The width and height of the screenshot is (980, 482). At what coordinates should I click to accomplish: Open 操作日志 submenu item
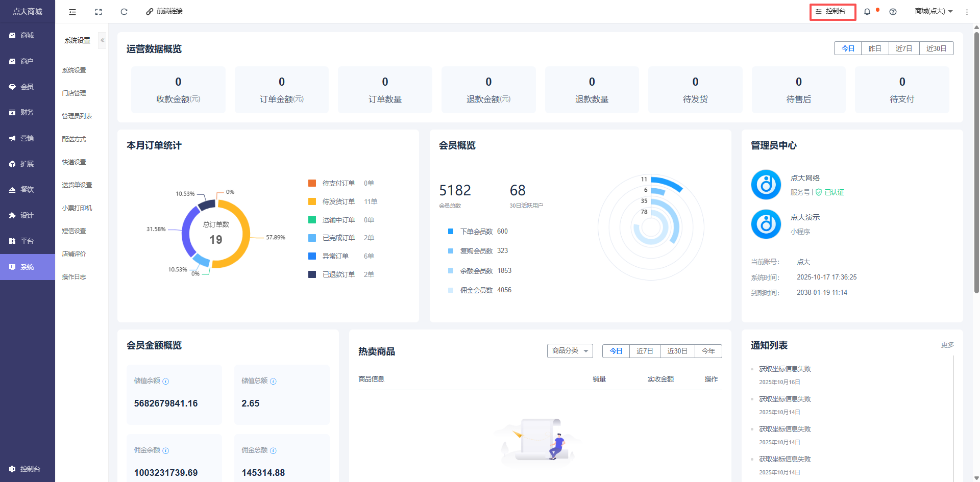pos(74,277)
